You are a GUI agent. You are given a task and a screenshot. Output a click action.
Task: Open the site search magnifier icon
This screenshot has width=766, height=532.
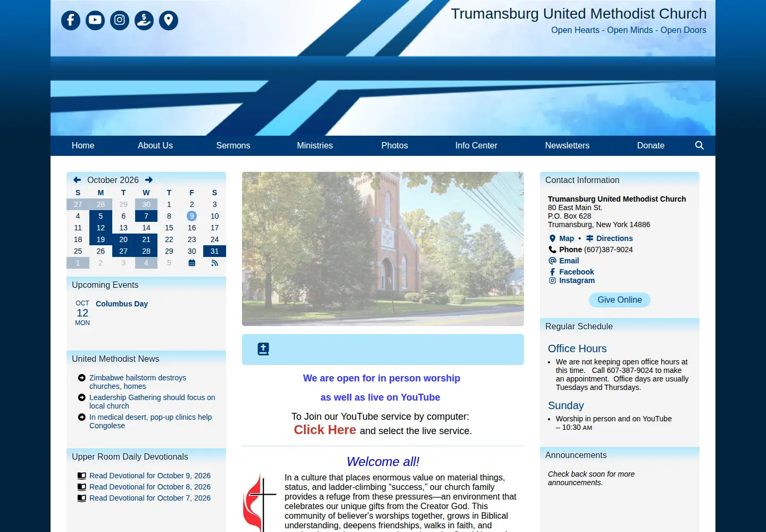click(x=700, y=145)
